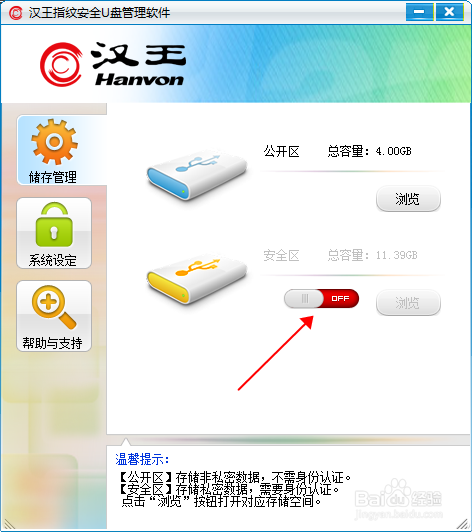Toggle the secure zone OFF switch
Screen dimensions: 472x532
point(321,299)
